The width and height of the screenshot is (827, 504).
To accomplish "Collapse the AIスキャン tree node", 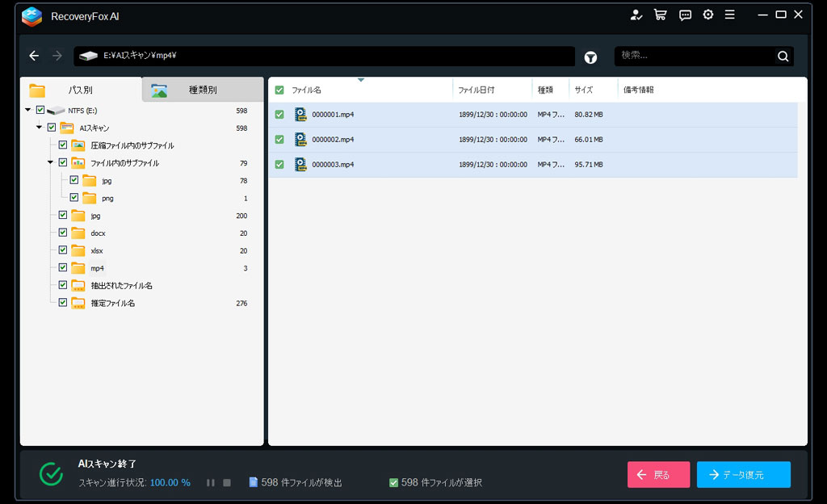I will [x=40, y=128].
